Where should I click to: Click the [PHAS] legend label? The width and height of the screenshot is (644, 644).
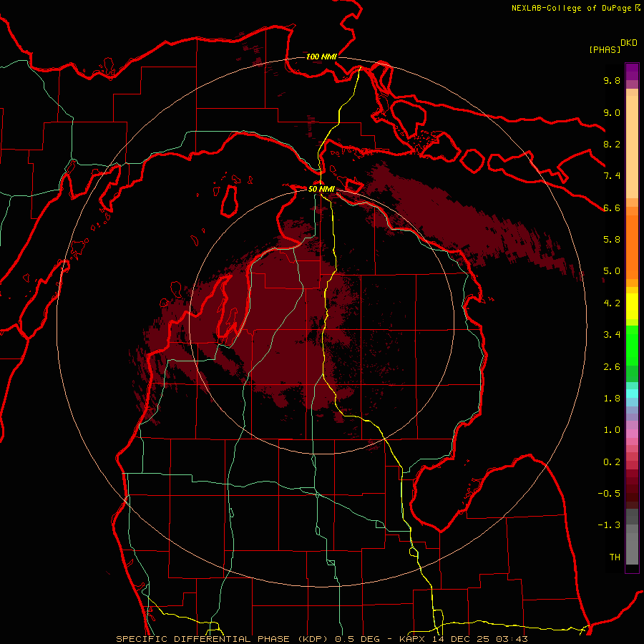click(x=605, y=49)
